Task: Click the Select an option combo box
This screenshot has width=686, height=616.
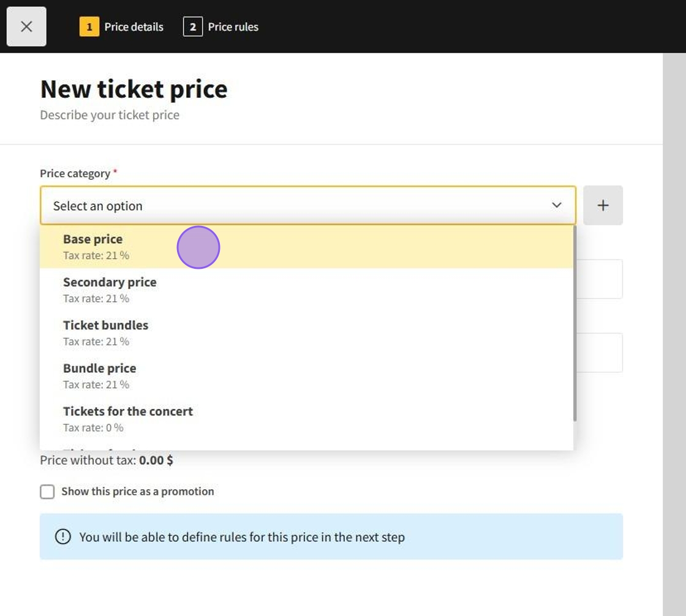Action: coord(294,205)
